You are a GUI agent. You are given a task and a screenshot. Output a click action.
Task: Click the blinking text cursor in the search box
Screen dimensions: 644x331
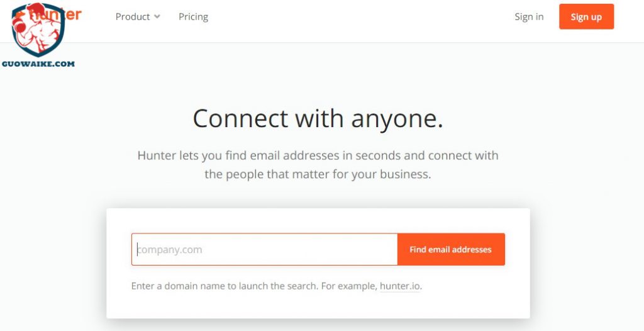(x=138, y=250)
